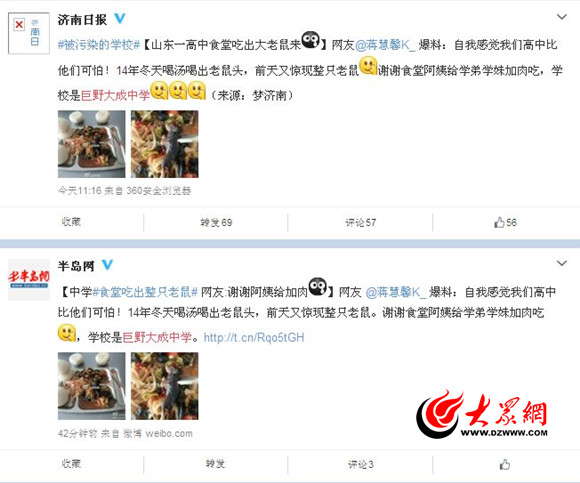Like the 济南日报 post with thumbs-up

point(505,222)
